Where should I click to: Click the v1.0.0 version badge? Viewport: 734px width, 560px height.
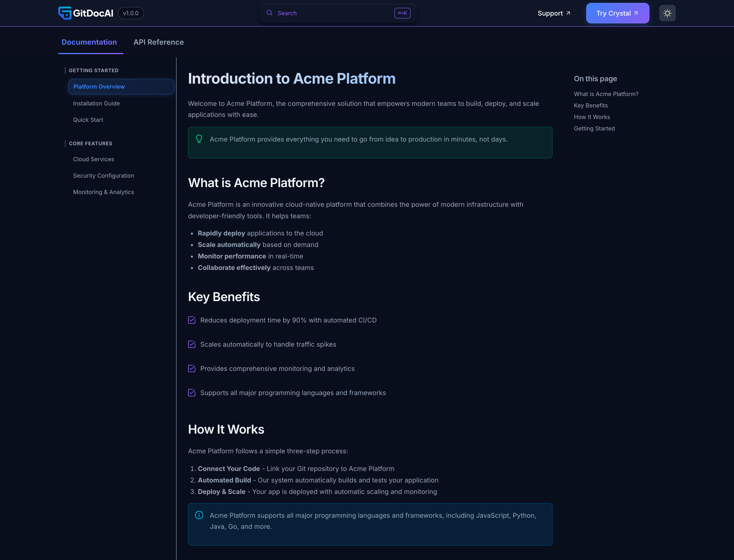(131, 13)
